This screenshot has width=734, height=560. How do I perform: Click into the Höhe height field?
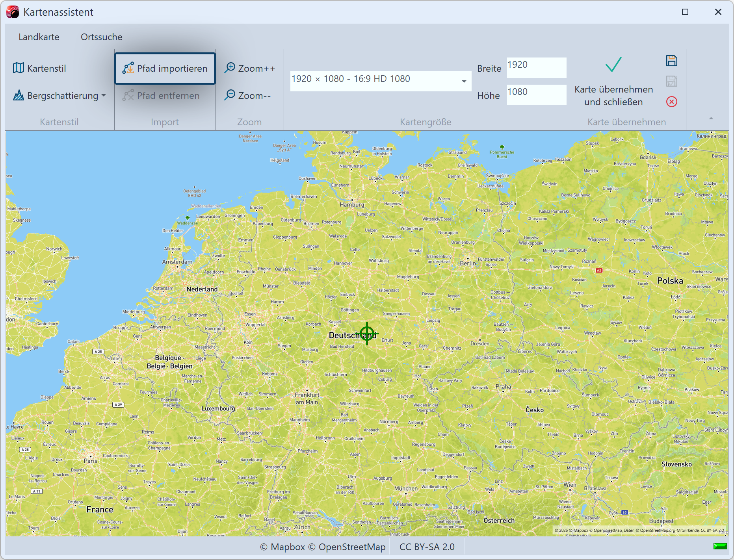pos(536,95)
